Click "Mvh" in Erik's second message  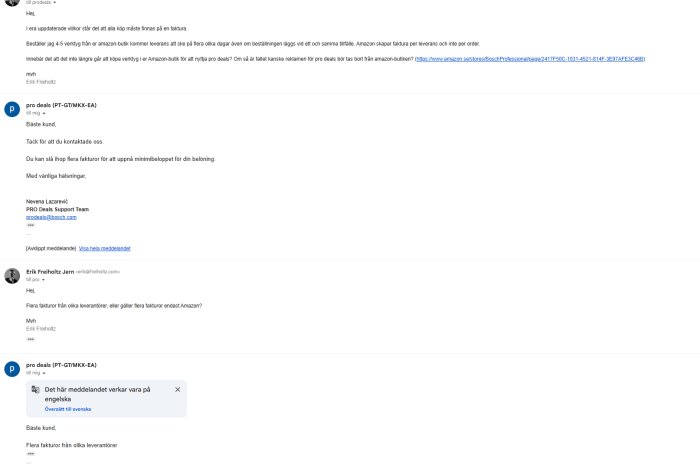[x=31, y=321]
